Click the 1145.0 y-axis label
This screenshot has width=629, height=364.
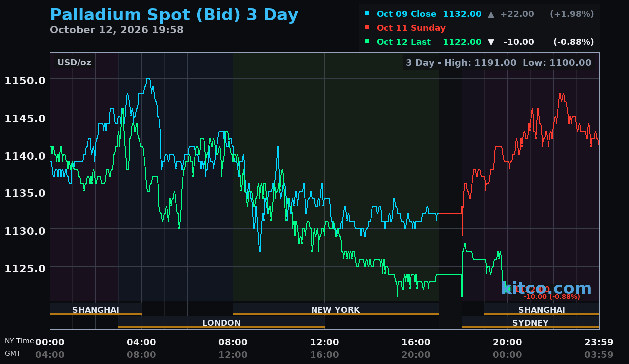pos(25,118)
